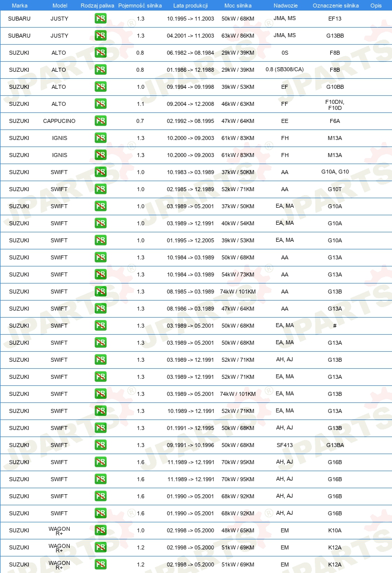The image size is (392, 573).
Task: Click fuel icon in Swift 08.1985 -> 03.1989 row
Action: (100, 291)
